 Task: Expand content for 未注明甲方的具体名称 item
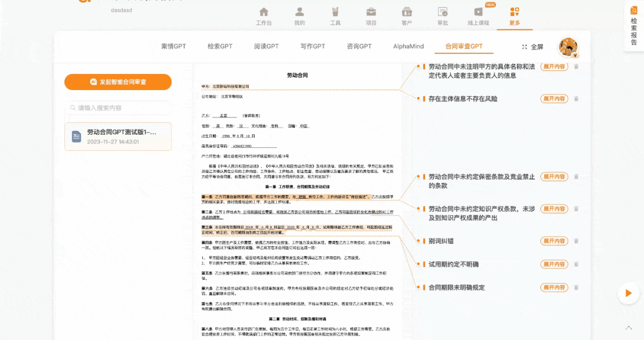tap(554, 67)
